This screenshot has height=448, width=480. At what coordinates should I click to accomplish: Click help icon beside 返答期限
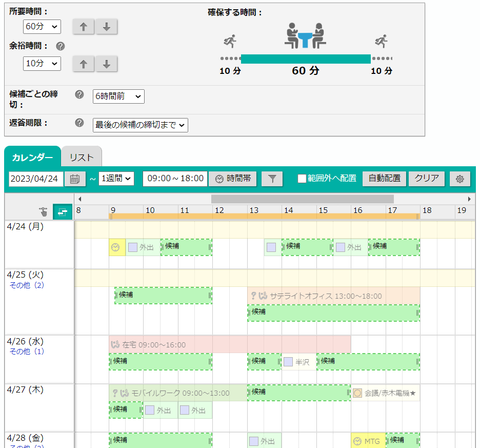point(79,123)
